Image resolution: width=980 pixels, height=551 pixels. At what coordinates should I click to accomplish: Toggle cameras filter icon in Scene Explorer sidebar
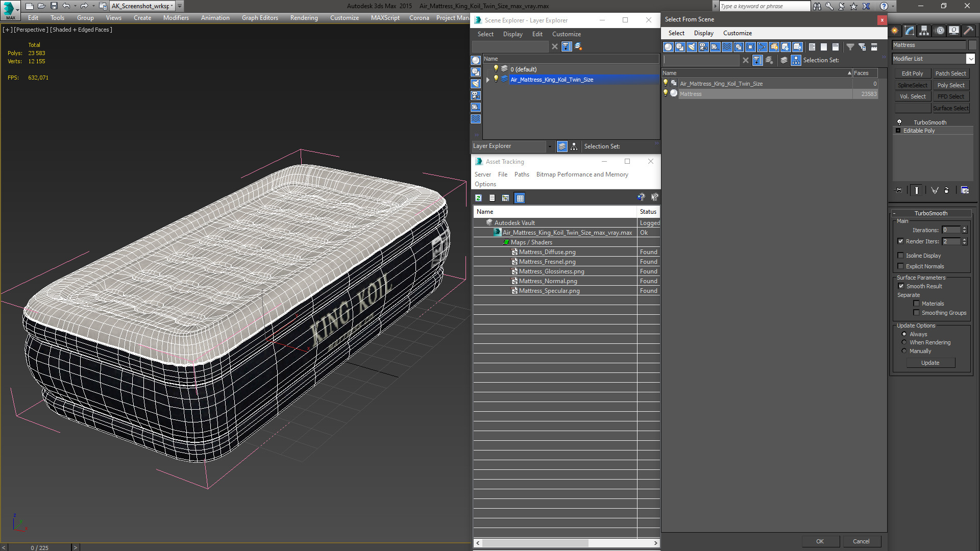[476, 95]
